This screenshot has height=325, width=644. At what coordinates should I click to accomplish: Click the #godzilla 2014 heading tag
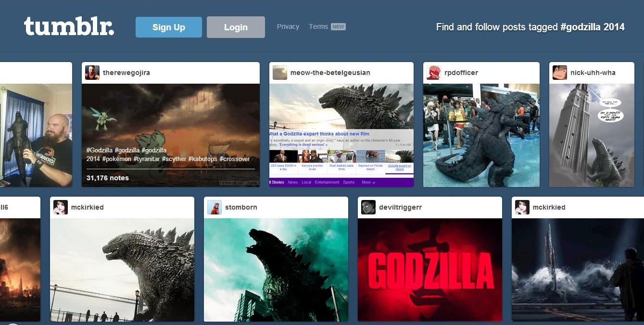[593, 27]
